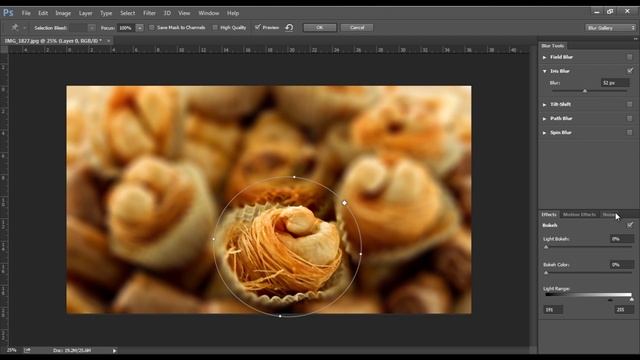The width and height of the screenshot is (640, 360).
Task: Click the left ellipse handle of iris blur
Action: pyautogui.click(x=214, y=239)
